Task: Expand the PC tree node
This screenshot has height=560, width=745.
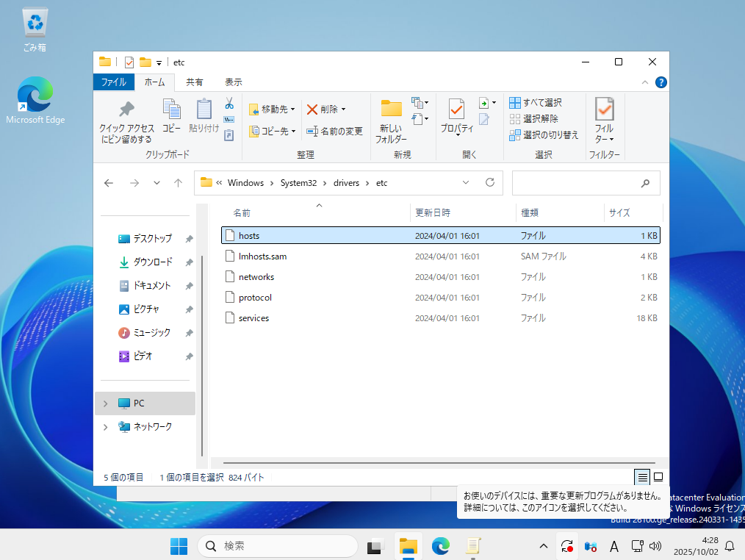Action: click(105, 403)
